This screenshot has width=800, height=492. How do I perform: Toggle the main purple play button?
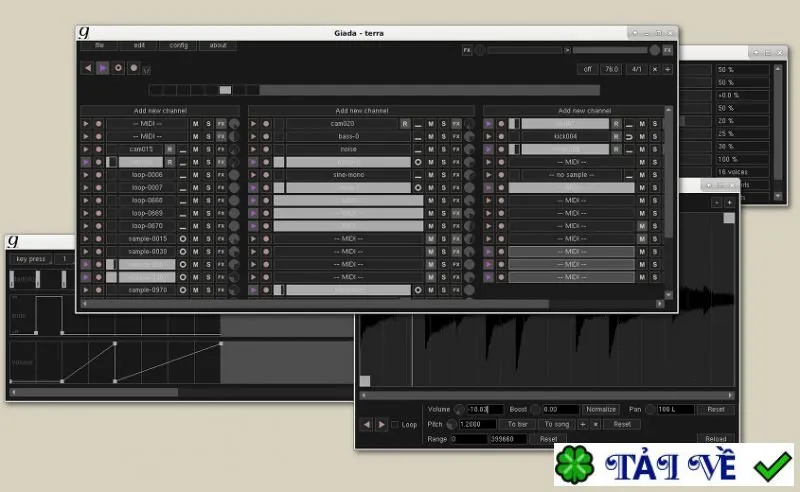point(103,68)
